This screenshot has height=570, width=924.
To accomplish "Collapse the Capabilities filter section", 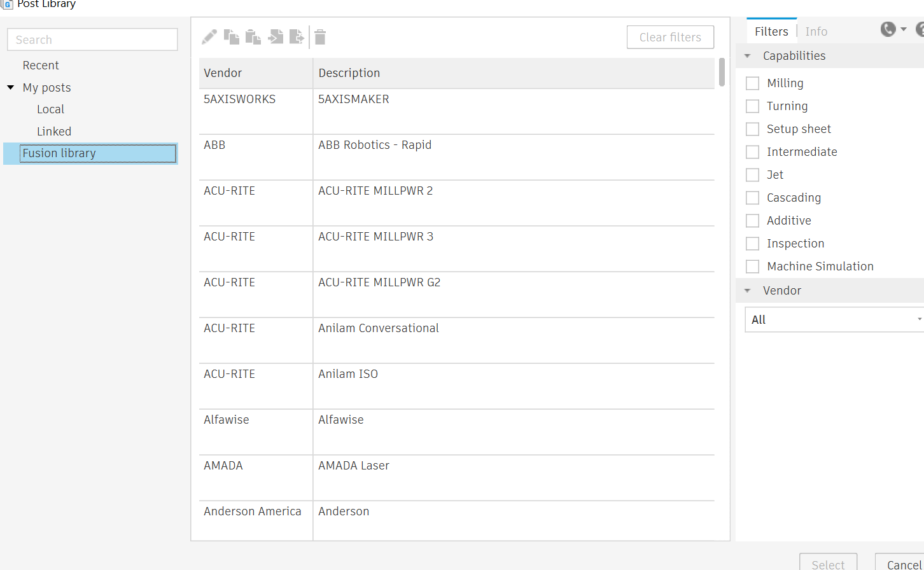I will click(748, 56).
